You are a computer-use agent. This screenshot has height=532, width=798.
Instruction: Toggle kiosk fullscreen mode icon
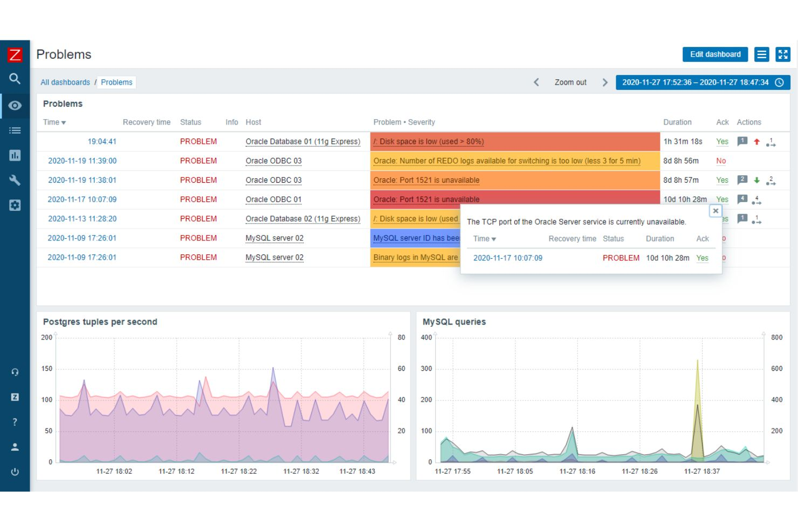[783, 54]
